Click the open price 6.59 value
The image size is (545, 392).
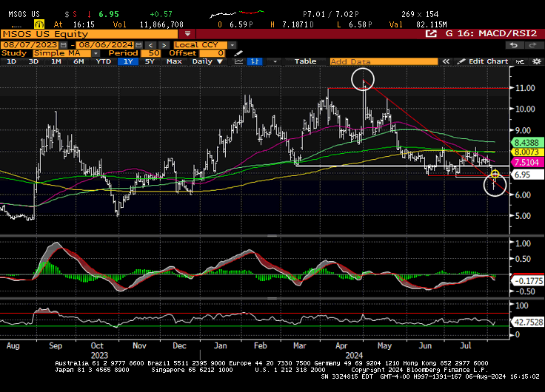[238, 24]
